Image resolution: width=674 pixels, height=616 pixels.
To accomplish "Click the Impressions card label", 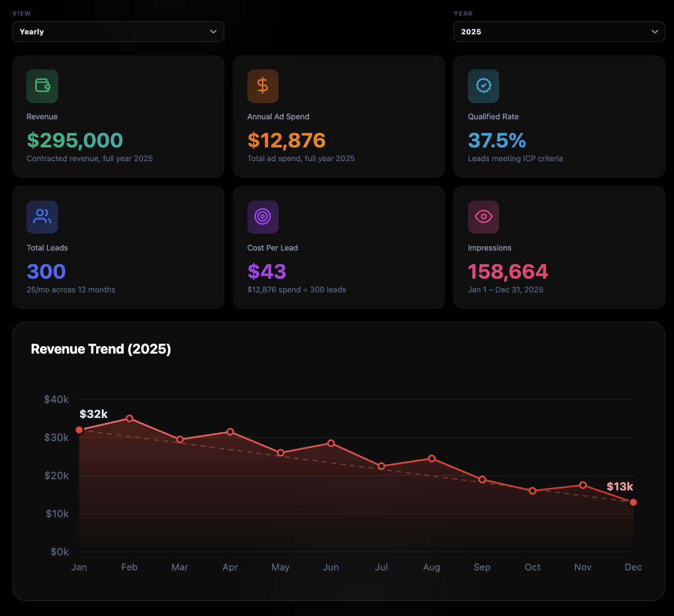I will (490, 248).
